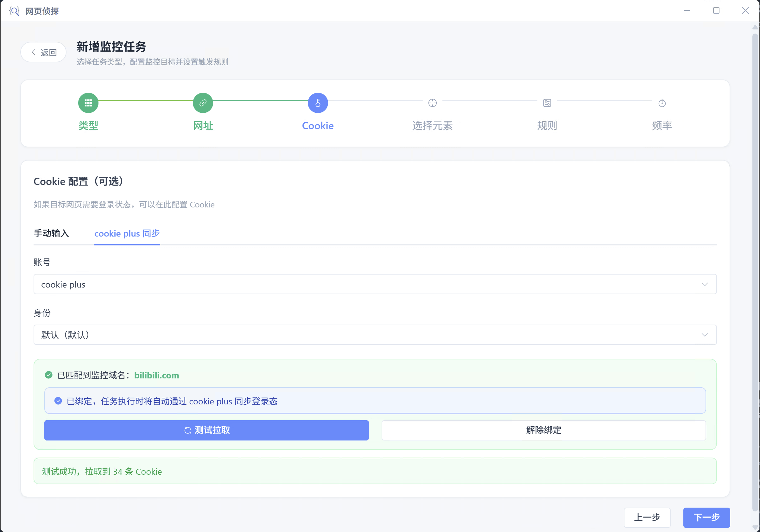The image size is (760, 532).
Task: Click the blue check icon beside 已绑定
Action: pyautogui.click(x=58, y=401)
